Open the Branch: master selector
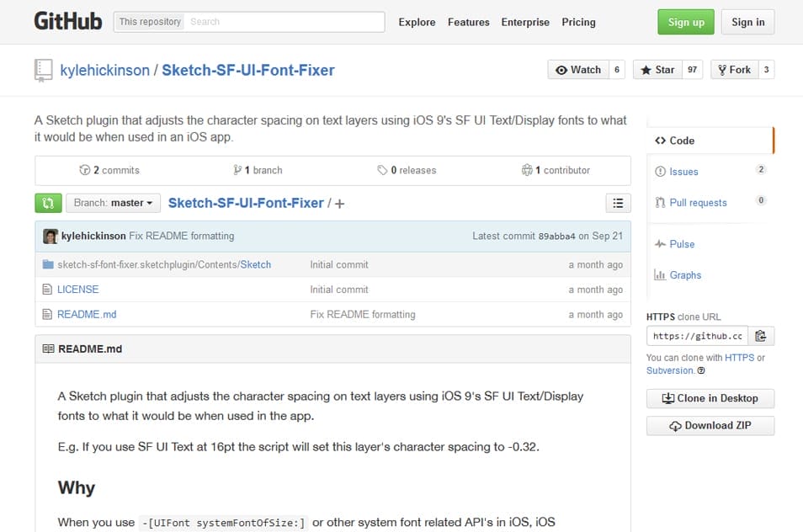803x532 pixels. 113,203
